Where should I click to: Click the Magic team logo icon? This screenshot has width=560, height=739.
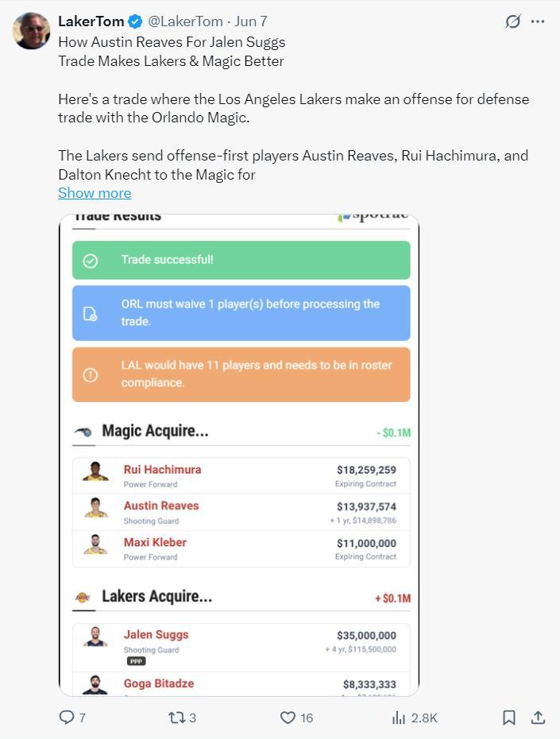click(83, 431)
